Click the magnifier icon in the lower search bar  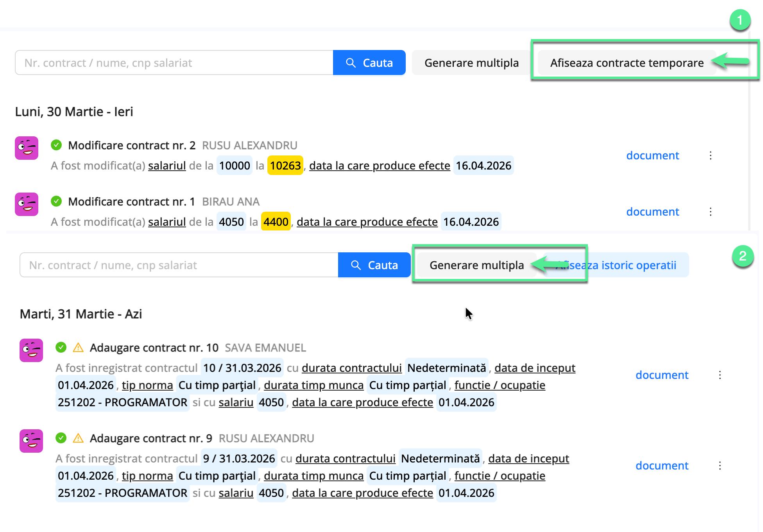point(356,265)
